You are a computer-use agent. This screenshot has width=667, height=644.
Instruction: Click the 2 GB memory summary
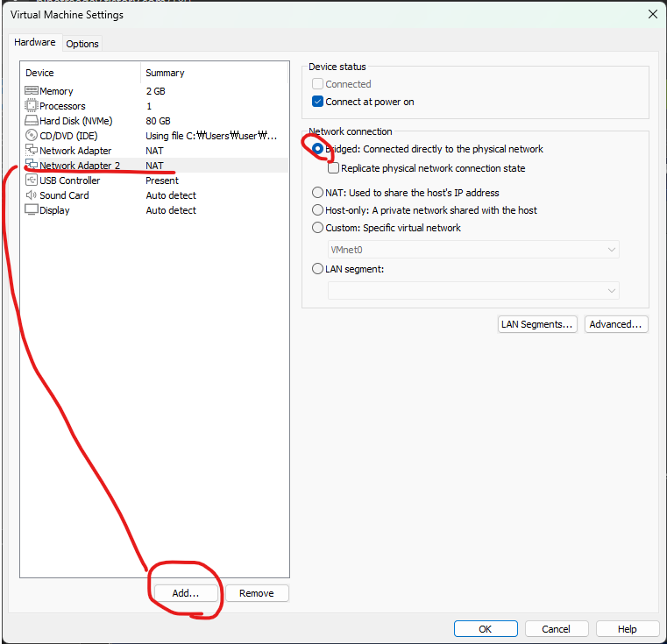[156, 91]
